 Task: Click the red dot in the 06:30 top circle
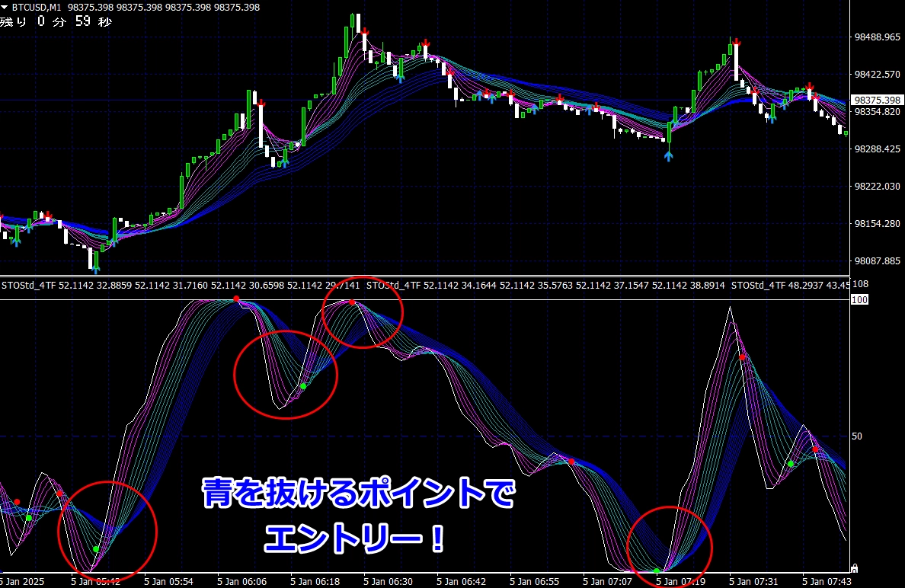(x=352, y=302)
